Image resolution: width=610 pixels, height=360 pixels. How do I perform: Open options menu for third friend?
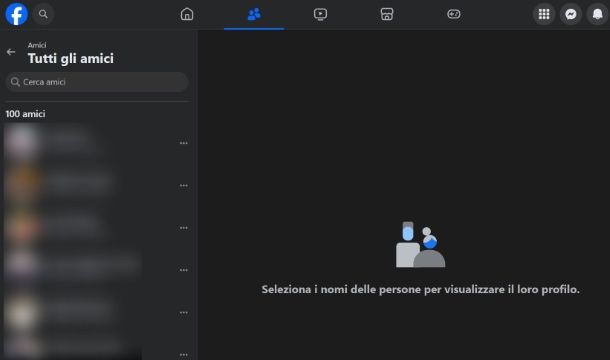184,228
